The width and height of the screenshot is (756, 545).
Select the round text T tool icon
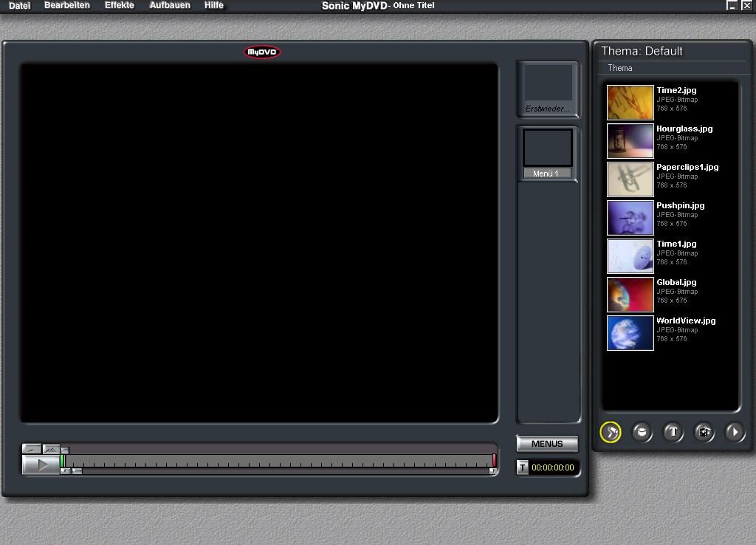[673, 432]
